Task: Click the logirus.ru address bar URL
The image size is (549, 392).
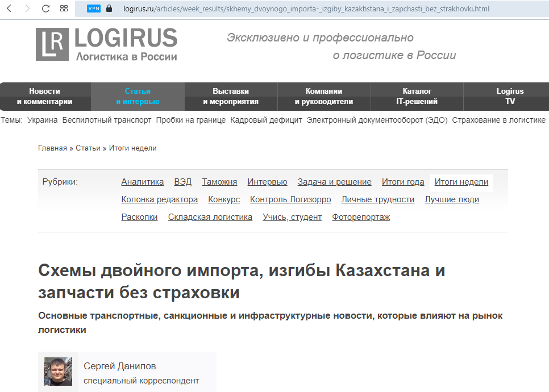Action: click(x=306, y=9)
